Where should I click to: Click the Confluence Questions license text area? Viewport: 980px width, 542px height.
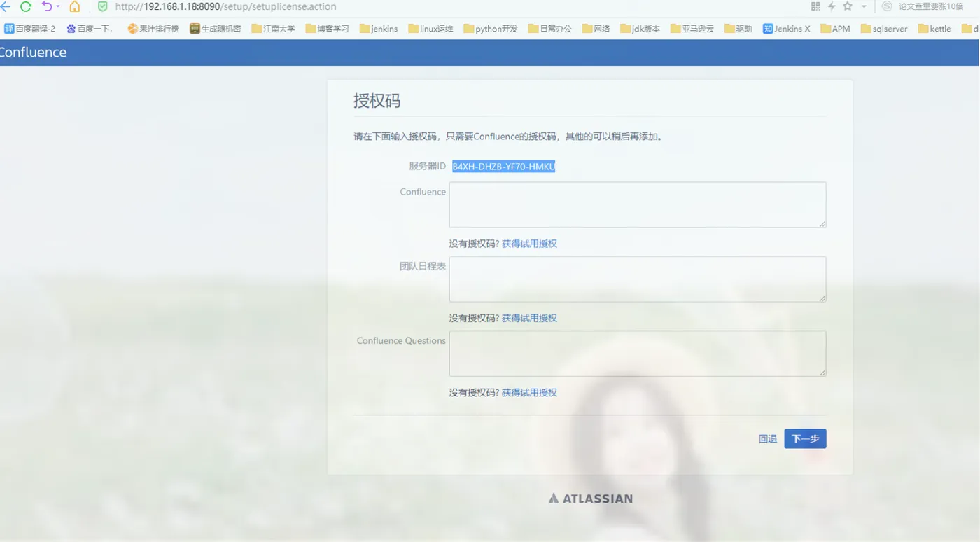(638, 353)
